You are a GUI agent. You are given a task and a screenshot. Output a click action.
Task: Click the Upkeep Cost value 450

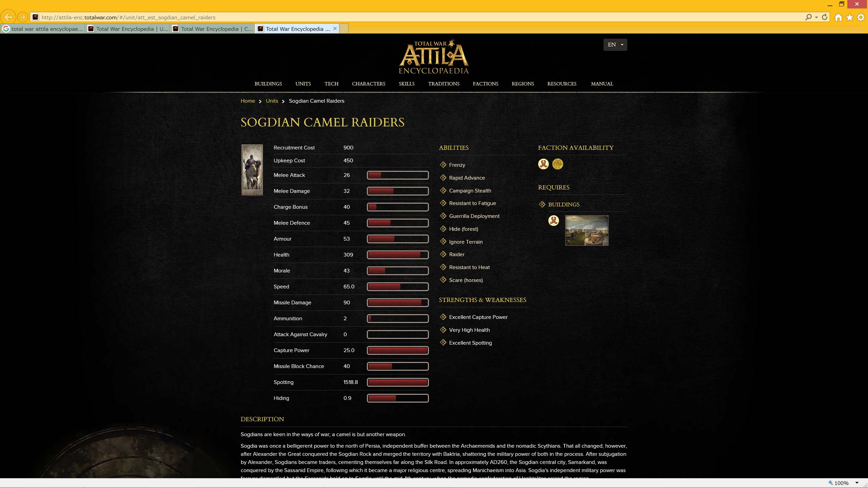coord(348,160)
